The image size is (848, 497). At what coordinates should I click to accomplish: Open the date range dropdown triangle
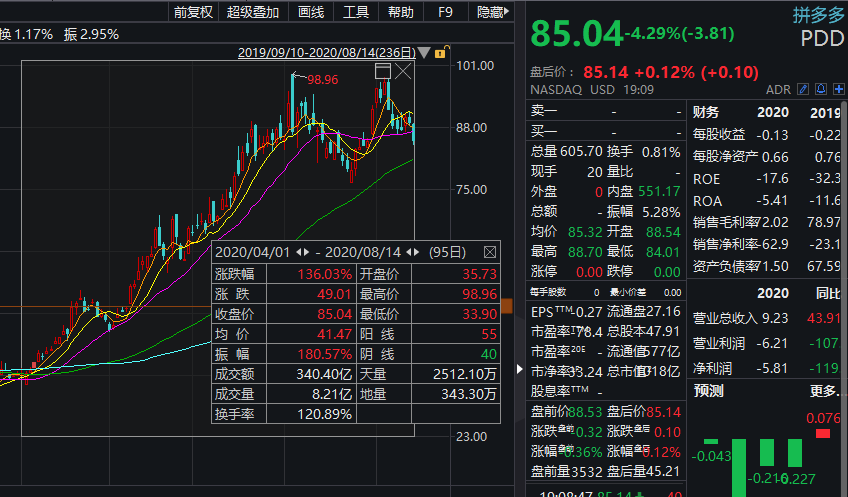click(x=425, y=52)
